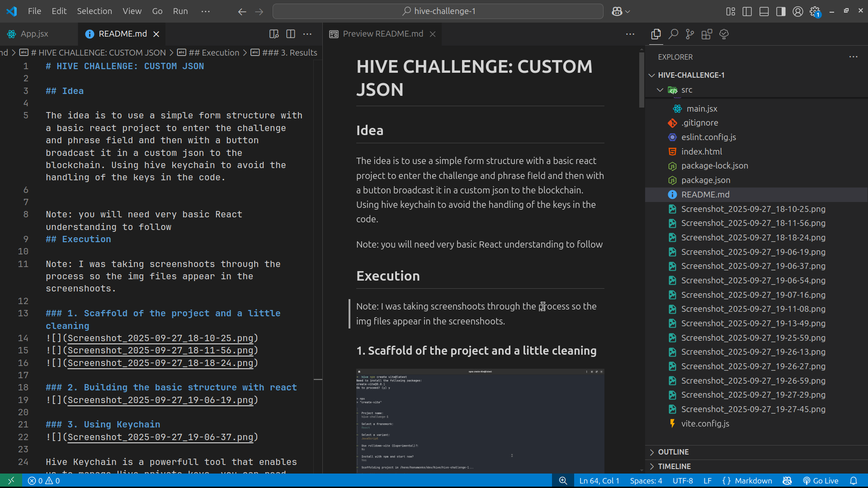Click the Explorer files icon
The image size is (868, 488).
click(x=656, y=34)
